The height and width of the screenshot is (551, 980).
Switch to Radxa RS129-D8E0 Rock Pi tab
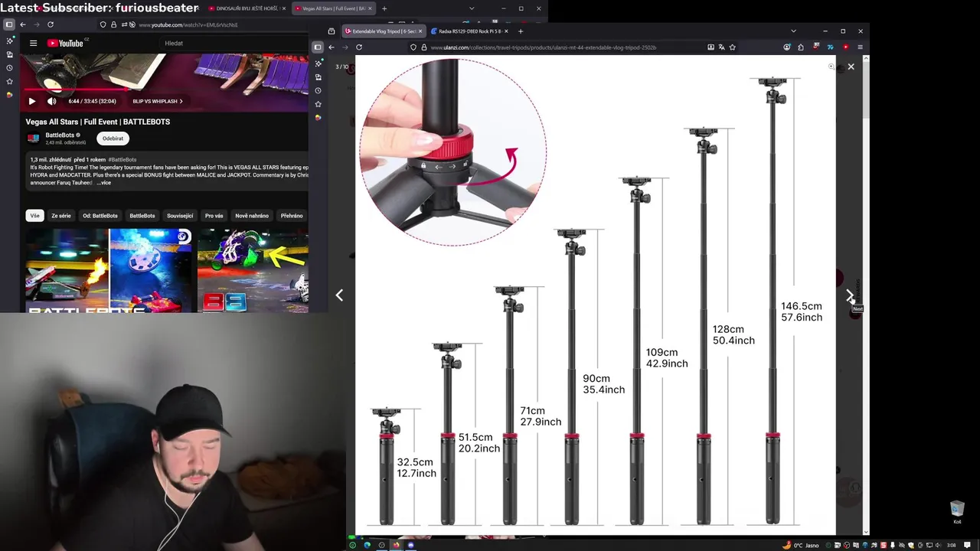pos(469,31)
